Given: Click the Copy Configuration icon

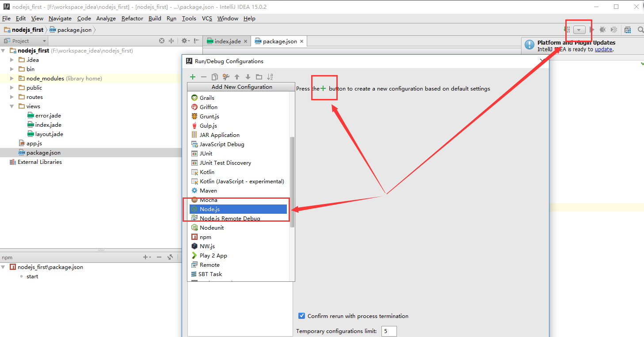Looking at the screenshot, I should tap(215, 77).
